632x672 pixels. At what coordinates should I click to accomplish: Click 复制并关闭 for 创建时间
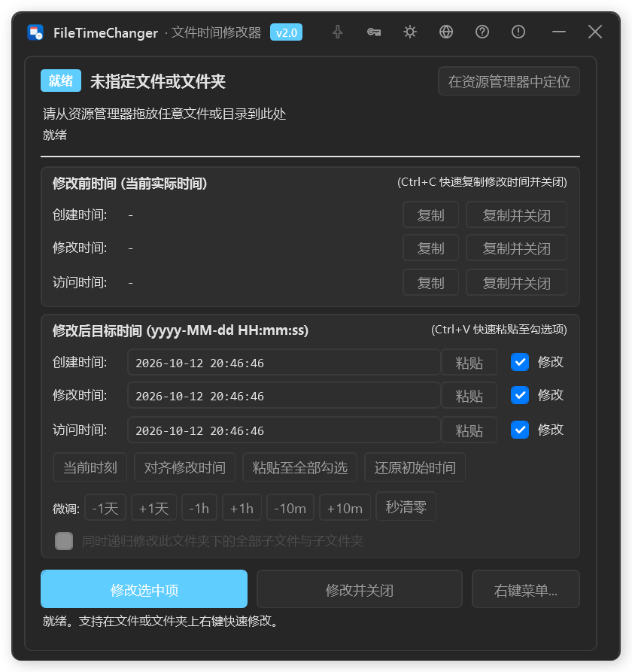[516, 214]
